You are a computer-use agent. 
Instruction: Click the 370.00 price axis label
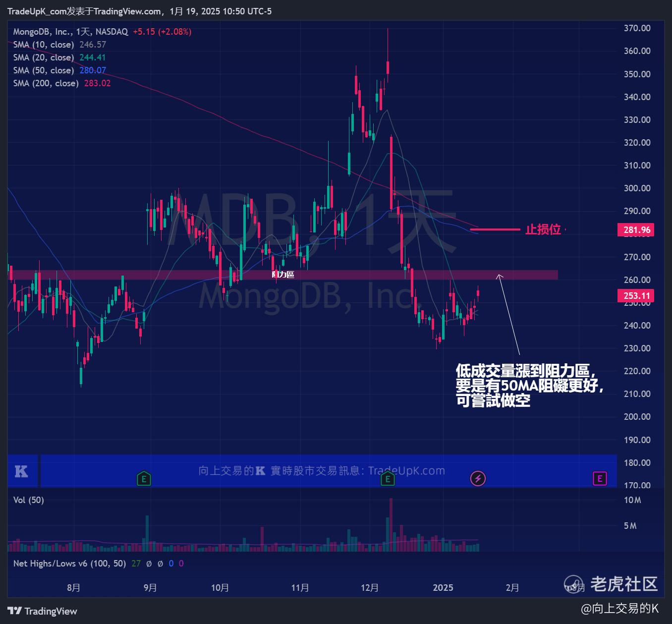[637, 28]
